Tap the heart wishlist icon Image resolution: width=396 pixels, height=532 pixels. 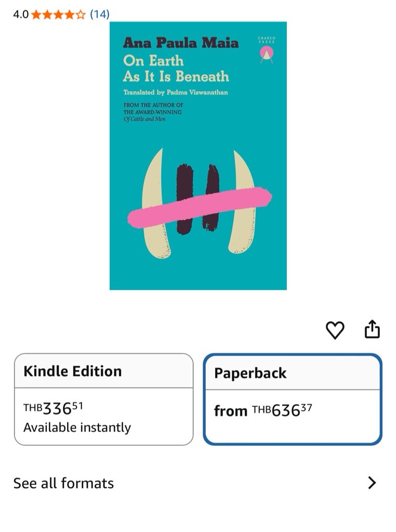335,330
